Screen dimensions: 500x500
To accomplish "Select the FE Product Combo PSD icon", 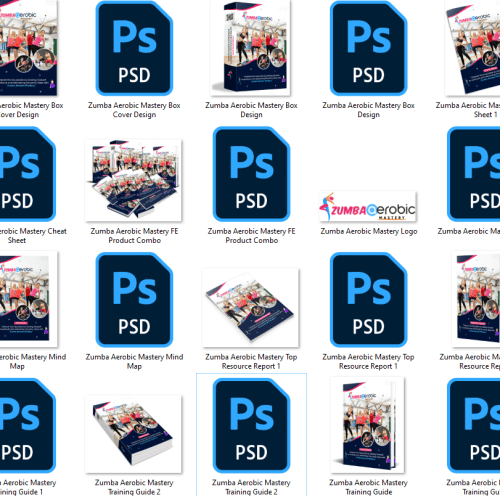I will coord(251,174).
